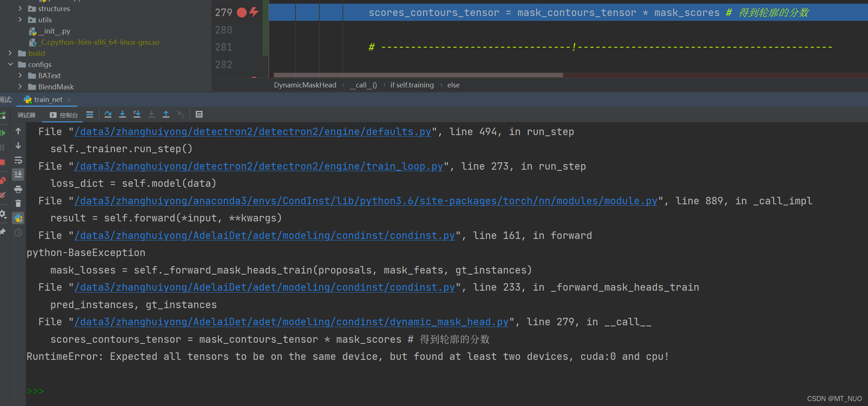Clear all console output trash icon
Screen dimensions: 868x406
pos(18,203)
